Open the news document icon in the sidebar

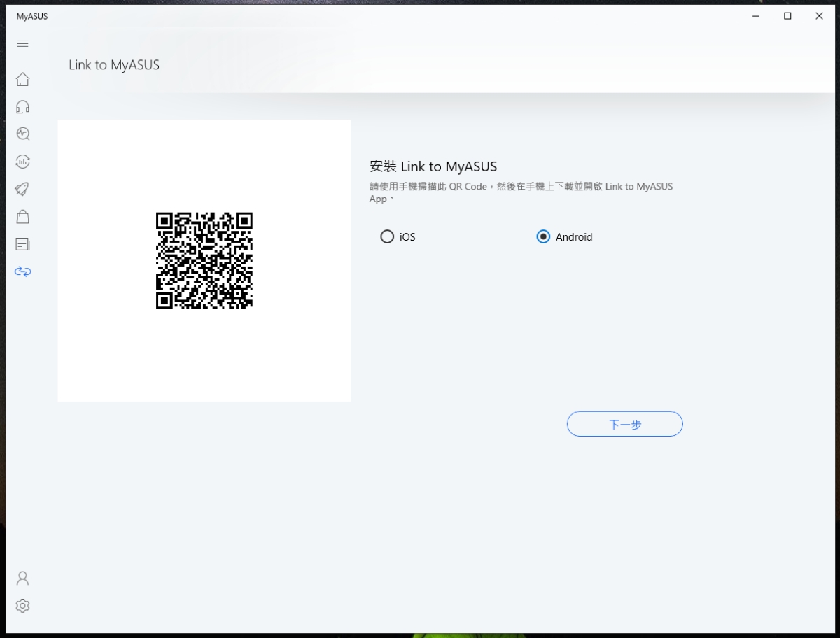[22, 244]
